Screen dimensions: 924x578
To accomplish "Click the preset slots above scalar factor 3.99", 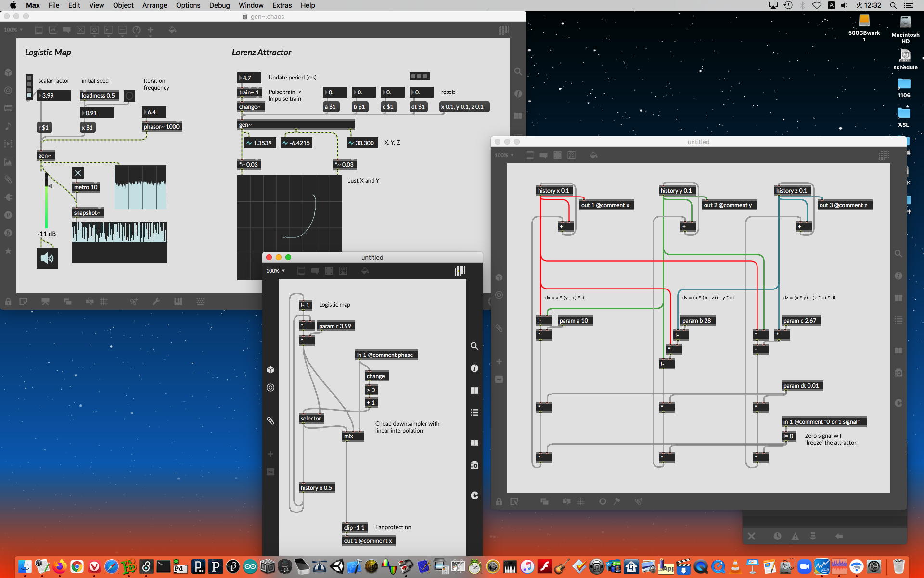I will tap(29, 87).
